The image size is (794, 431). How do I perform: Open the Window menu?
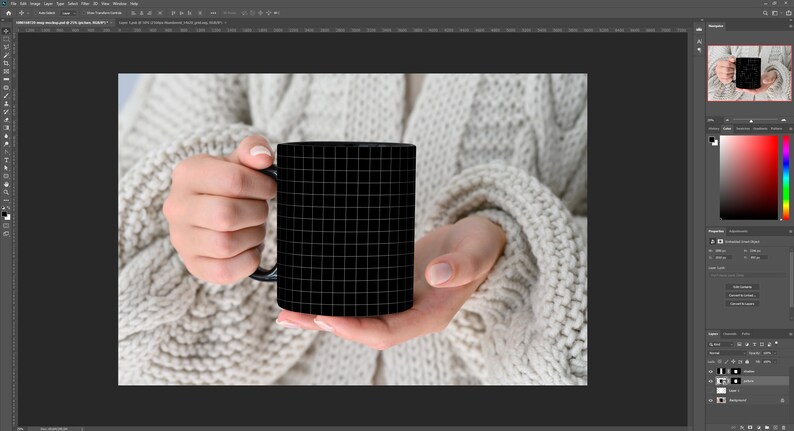pos(120,4)
